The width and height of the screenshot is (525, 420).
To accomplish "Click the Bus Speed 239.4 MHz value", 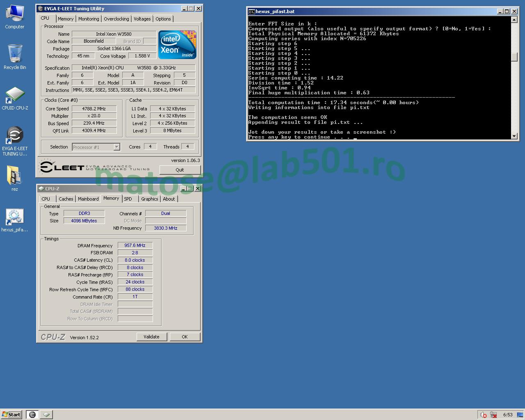I will pyautogui.click(x=94, y=123).
